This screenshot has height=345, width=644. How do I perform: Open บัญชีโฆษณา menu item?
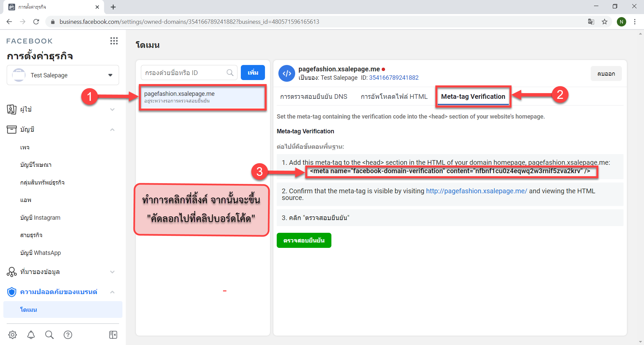36,165
